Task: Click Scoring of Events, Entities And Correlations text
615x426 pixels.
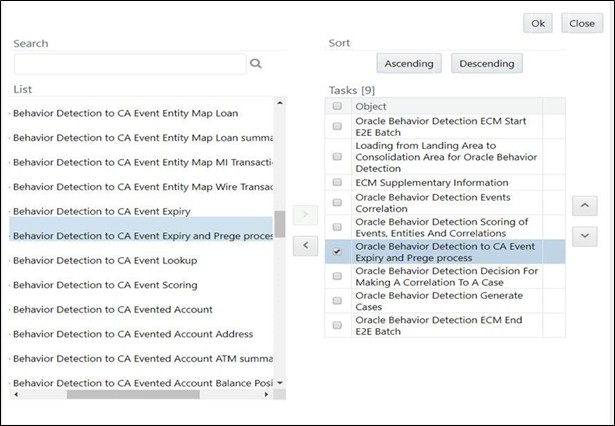Action: 442,228
